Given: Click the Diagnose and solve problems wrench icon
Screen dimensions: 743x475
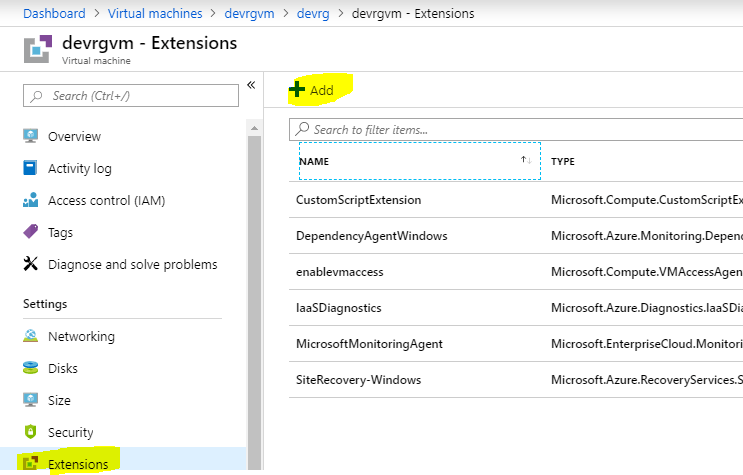Looking at the screenshot, I should coord(30,264).
